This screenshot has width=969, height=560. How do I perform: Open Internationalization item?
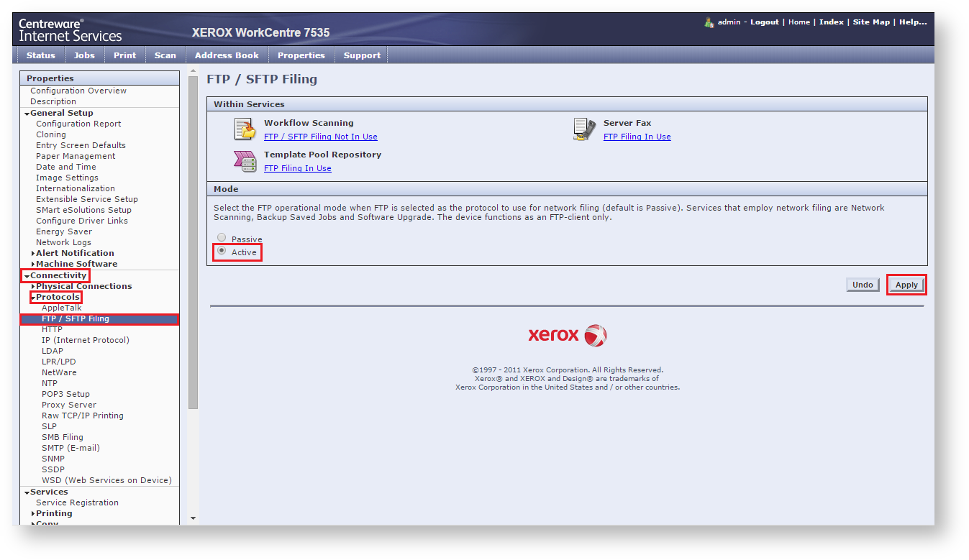click(76, 188)
